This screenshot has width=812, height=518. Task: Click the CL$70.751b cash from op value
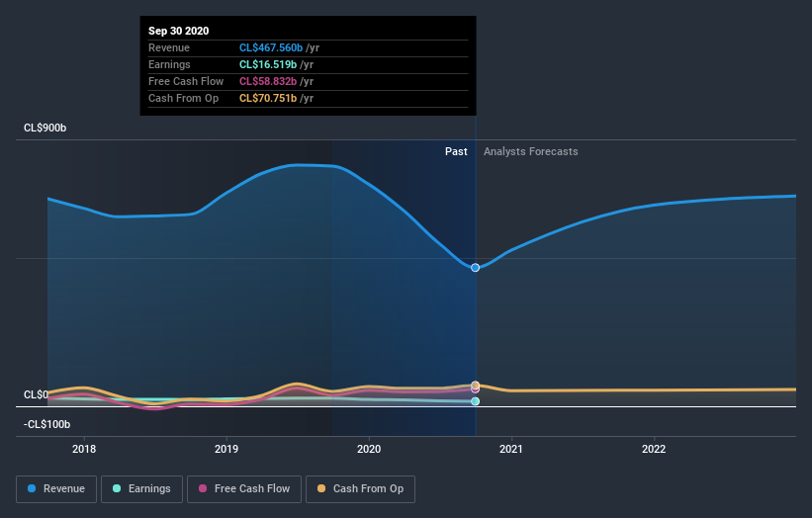[268, 98]
